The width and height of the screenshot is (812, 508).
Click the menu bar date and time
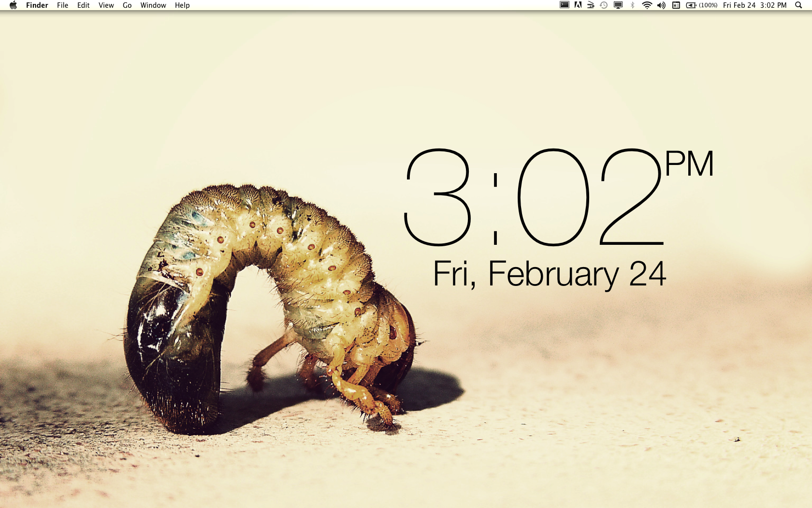pyautogui.click(x=755, y=5)
